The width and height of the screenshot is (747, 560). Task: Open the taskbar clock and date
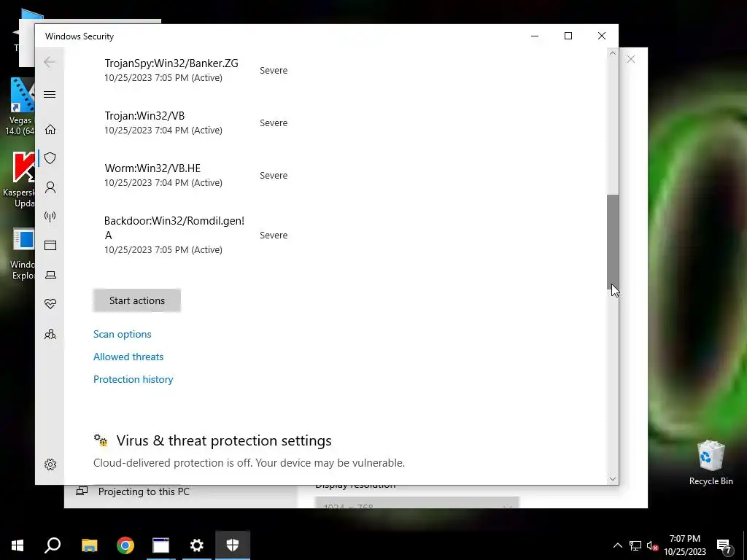coord(684,545)
